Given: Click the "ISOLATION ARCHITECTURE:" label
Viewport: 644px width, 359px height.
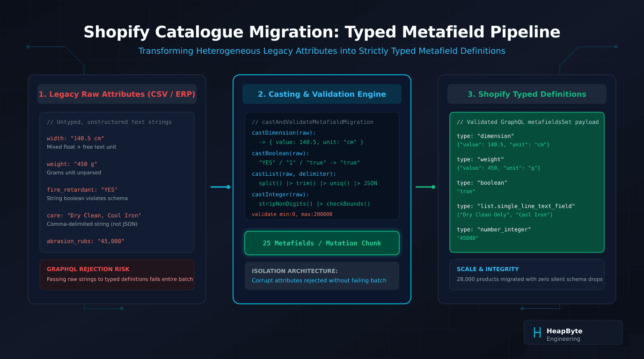Looking at the screenshot, I should pos(294,271).
